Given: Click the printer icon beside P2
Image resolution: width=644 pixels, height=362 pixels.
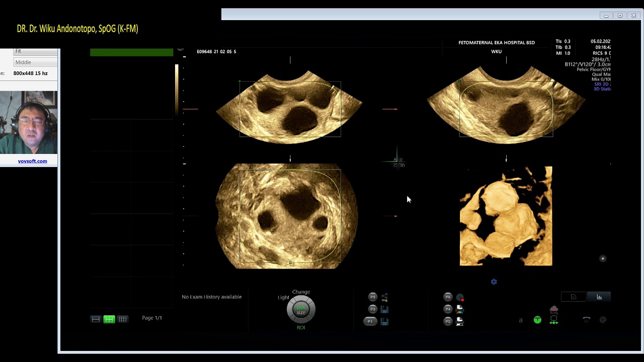Looking at the screenshot, I should coord(459,321).
